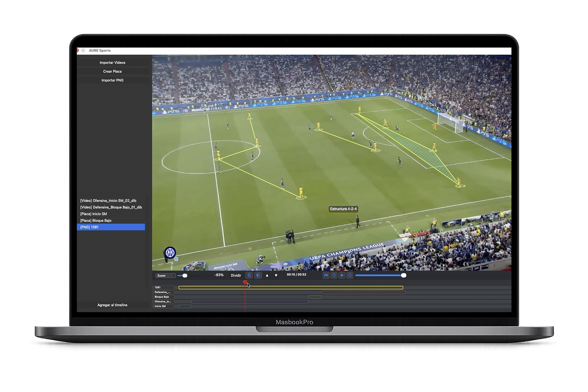This screenshot has height=392, width=588.
Task: Click the 1381 track label
Action: pos(164,287)
